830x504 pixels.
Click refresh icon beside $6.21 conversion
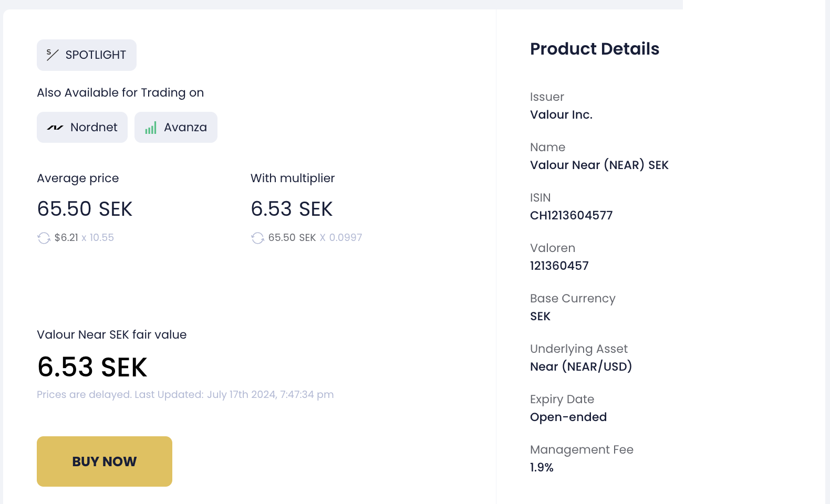[x=44, y=238]
